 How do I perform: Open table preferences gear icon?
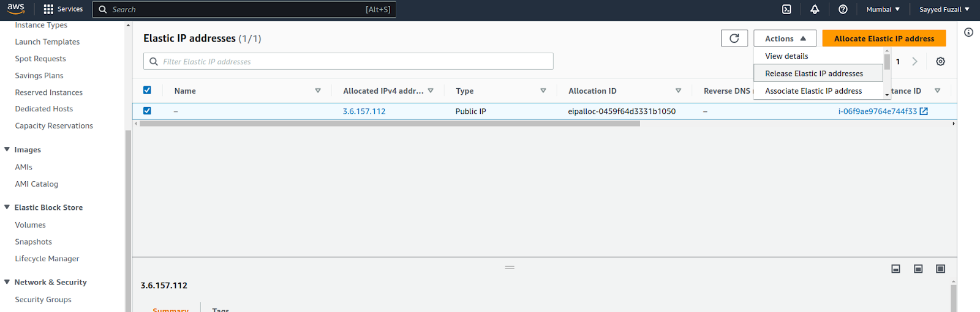(940, 61)
